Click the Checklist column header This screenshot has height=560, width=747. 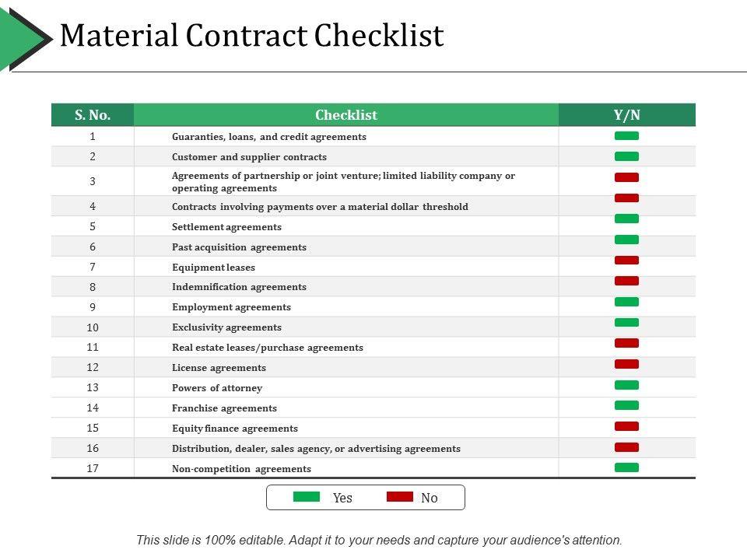coord(346,115)
